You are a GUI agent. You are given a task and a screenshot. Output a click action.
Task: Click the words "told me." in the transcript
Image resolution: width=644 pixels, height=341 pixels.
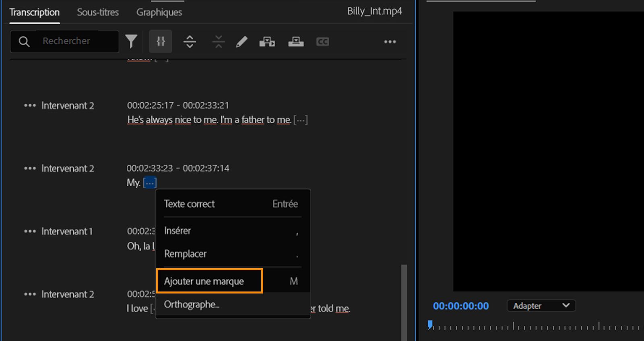pos(334,308)
